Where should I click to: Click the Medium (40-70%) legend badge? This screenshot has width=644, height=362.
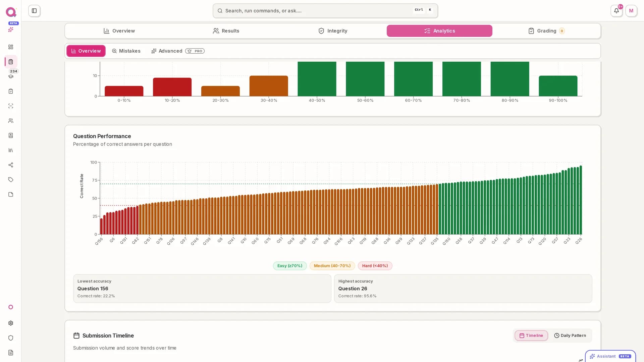[x=332, y=266]
